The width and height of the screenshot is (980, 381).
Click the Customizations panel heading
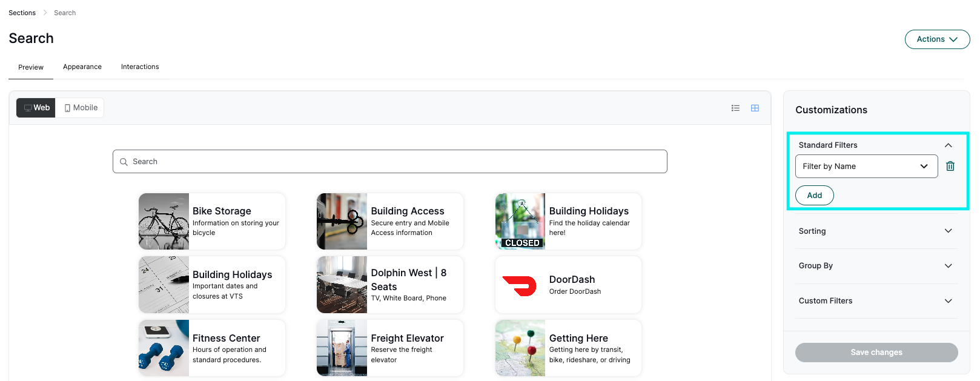831,110
